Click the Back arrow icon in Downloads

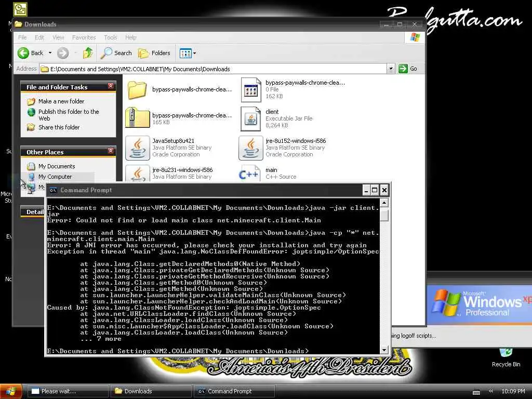pos(23,53)
